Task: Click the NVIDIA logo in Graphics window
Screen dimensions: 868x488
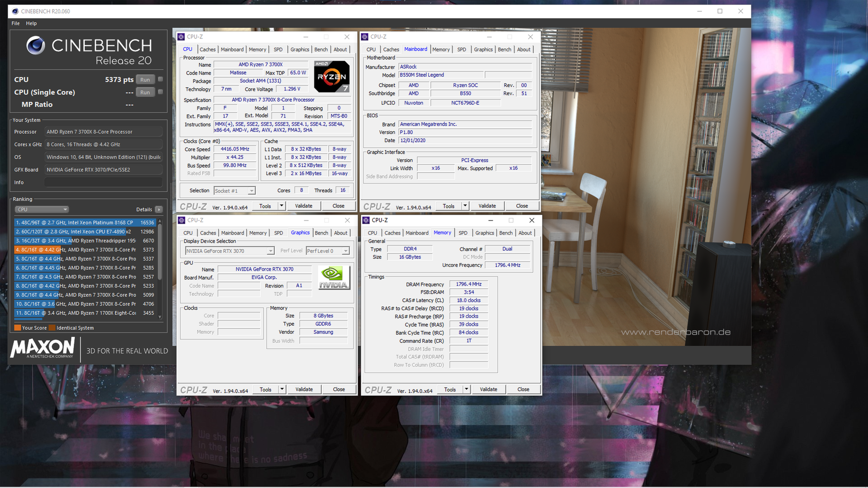Action: [334, 277]
